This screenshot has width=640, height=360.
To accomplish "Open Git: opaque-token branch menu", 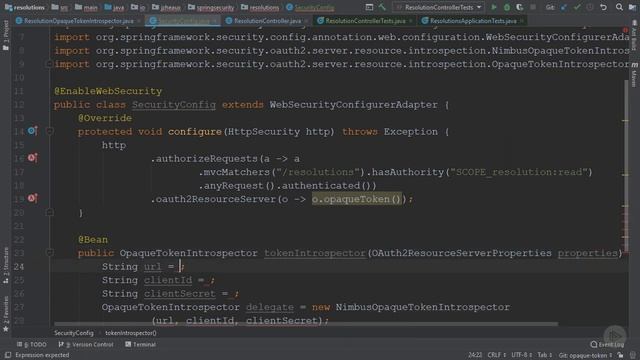I will coord(585,355).
